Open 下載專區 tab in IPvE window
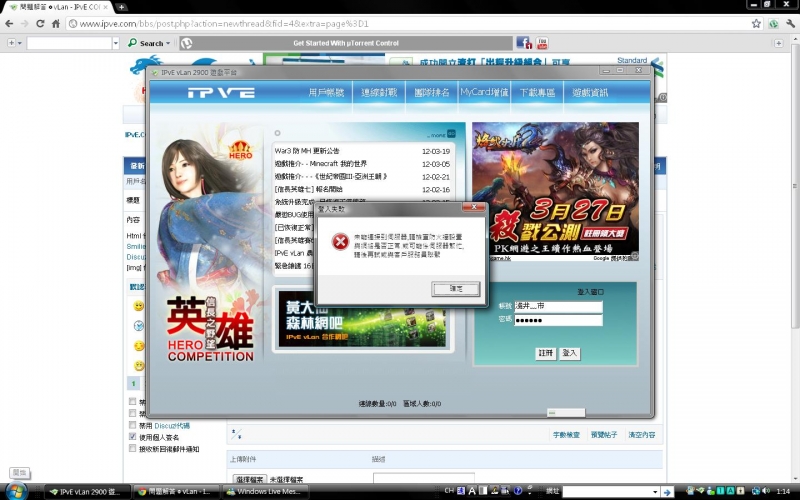This screenshot has width=800, height=500. coord(537,92)
